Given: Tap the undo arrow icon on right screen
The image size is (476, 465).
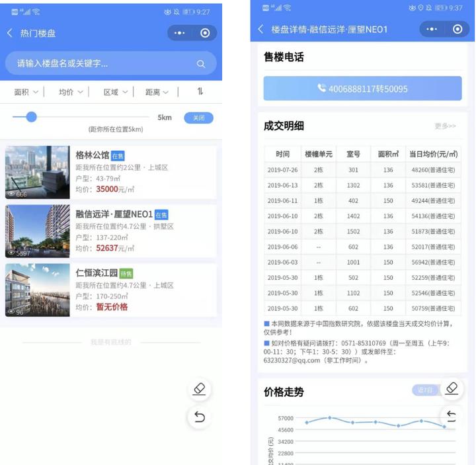Looking at the screenshot, I should 451,416.
